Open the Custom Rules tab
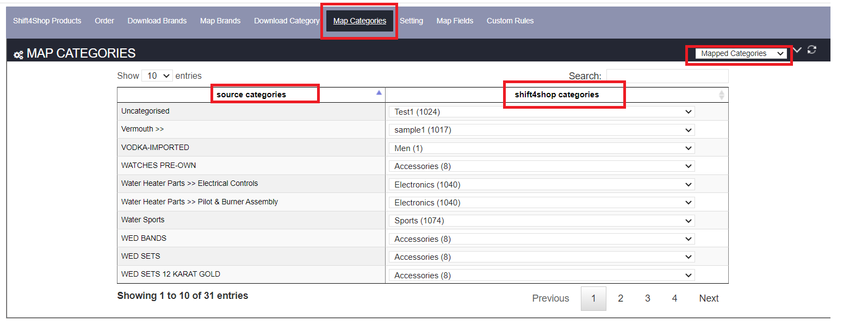Viewport: 868px width, 325px height. [510, 21]
